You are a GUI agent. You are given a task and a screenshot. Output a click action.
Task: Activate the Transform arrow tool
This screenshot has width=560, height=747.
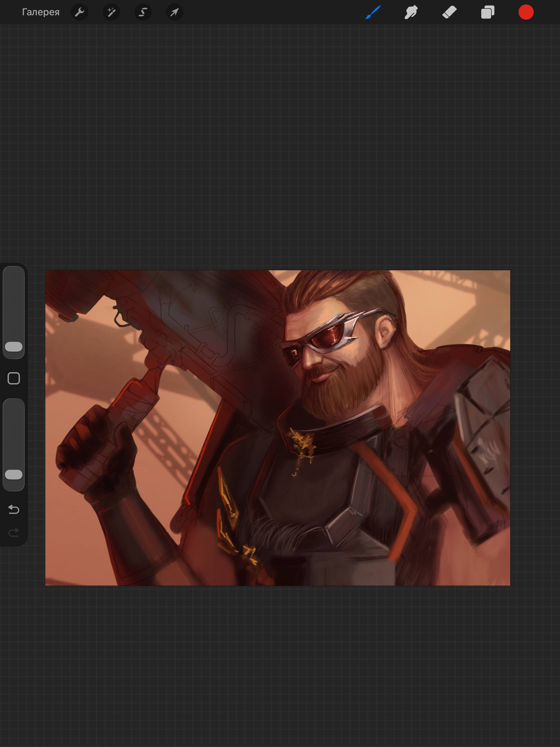(175, 13)
